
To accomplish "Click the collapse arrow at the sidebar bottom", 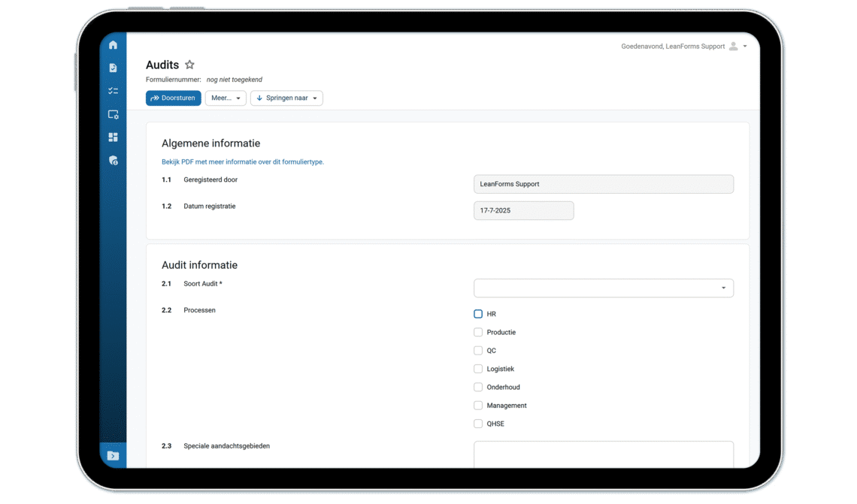I will click(x=113, y=455).
